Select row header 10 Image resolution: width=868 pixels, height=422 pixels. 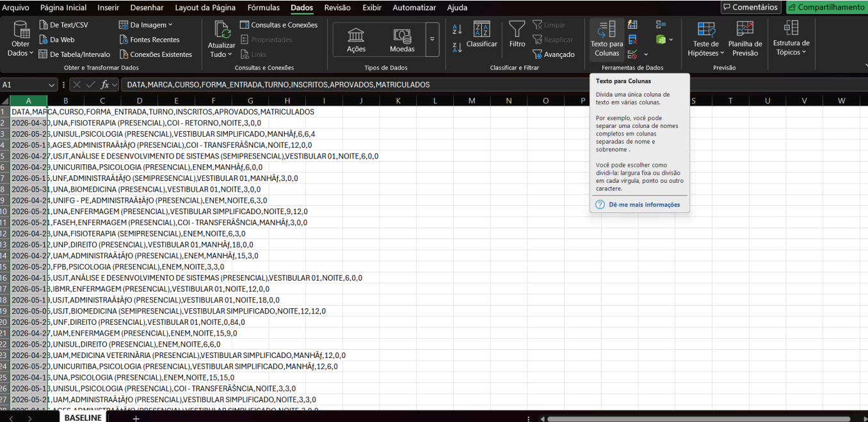click(x=4, y=211)
